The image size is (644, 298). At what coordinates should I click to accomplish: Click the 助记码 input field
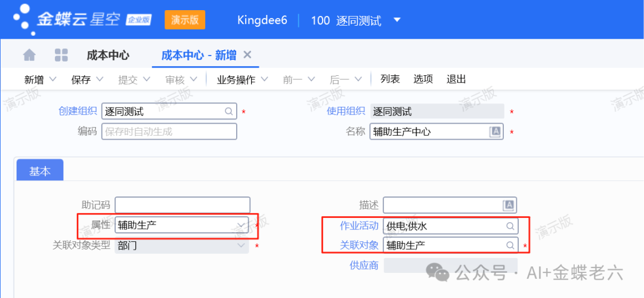pyautogui.click(x=182, y=205)
